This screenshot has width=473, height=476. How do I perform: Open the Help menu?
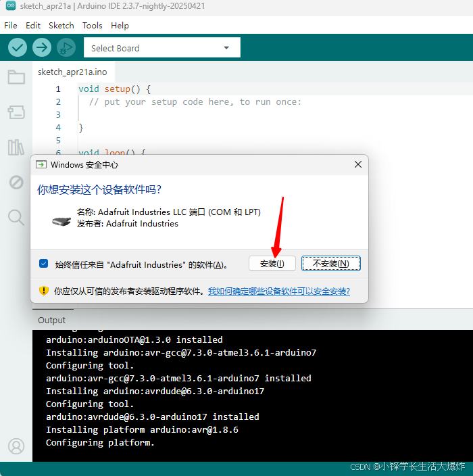coord(120,26)
